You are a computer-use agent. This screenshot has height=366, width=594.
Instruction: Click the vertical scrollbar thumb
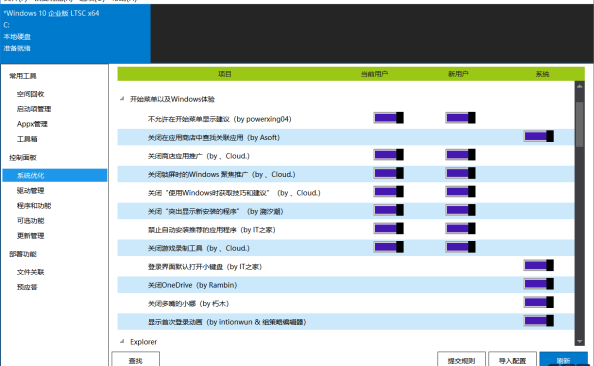click(x=580, y=124)
